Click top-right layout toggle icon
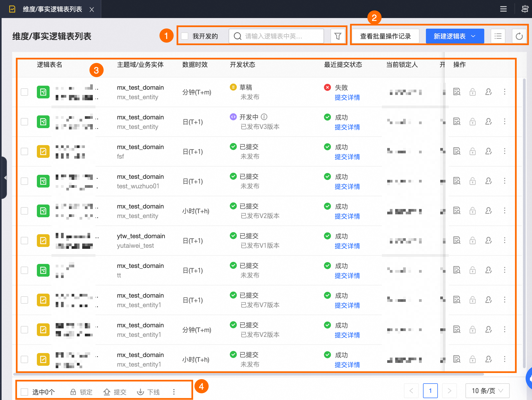532x400 pixels. pyautogui.click(x=525, y=9)
